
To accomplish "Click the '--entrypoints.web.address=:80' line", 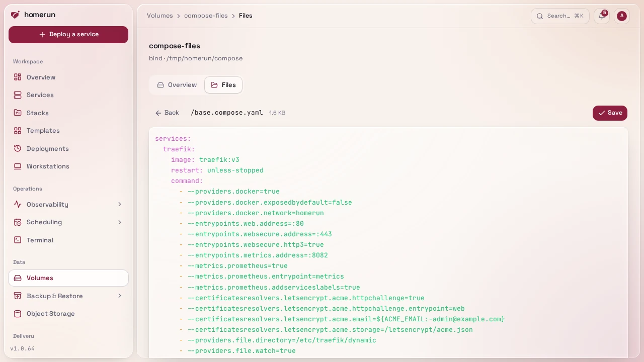I will pos(242,224).
